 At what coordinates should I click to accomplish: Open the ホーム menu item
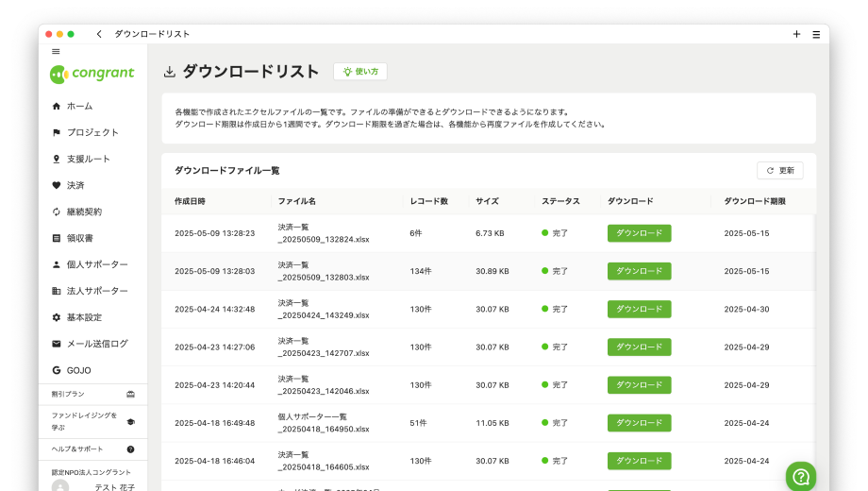pos(79,106)
